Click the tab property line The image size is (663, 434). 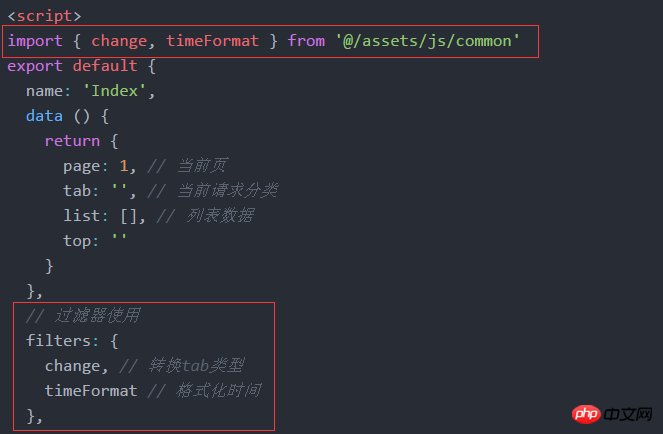pos(170,191)
